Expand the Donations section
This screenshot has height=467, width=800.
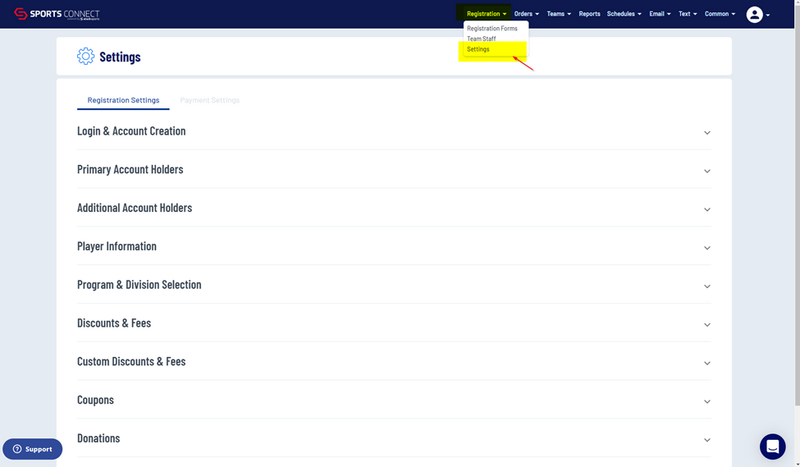[707, 439]
